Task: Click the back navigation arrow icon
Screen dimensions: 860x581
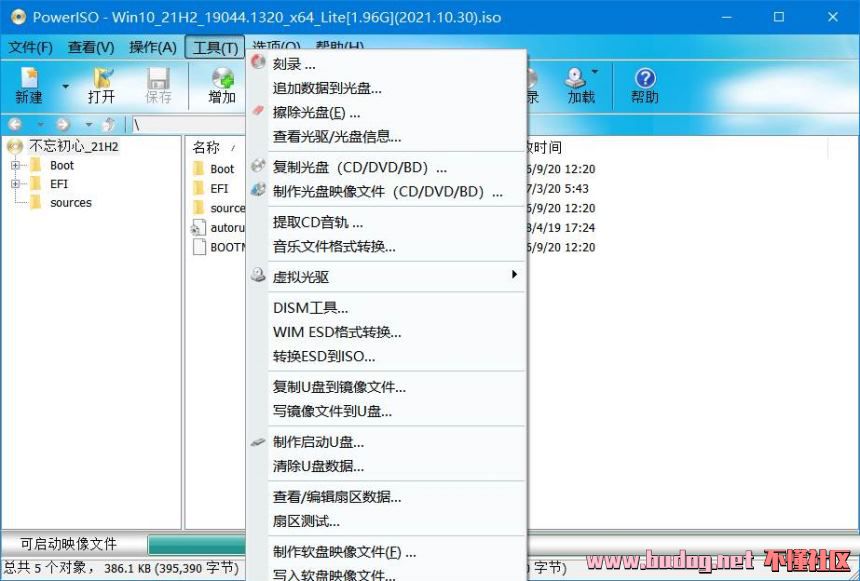Action: coord(15,125)
